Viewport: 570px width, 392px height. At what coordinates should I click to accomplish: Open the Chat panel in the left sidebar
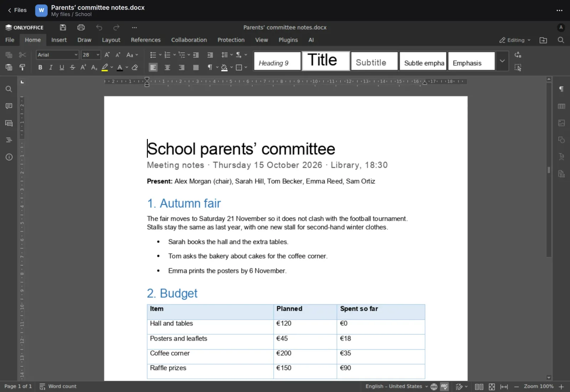(x=9, y=123)
